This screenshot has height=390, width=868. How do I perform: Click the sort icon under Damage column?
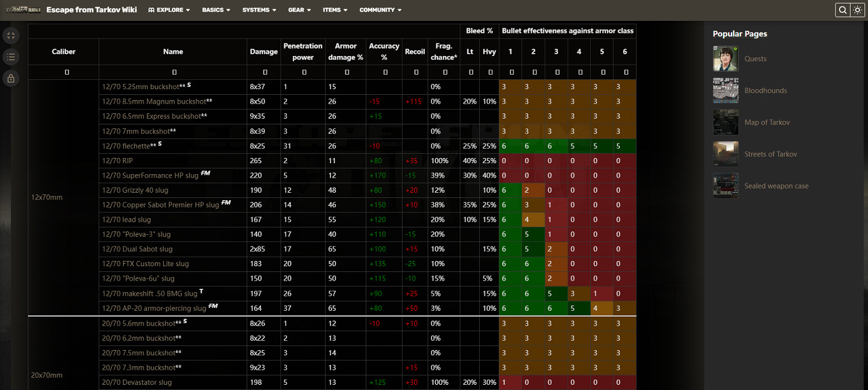pos(264,72)
